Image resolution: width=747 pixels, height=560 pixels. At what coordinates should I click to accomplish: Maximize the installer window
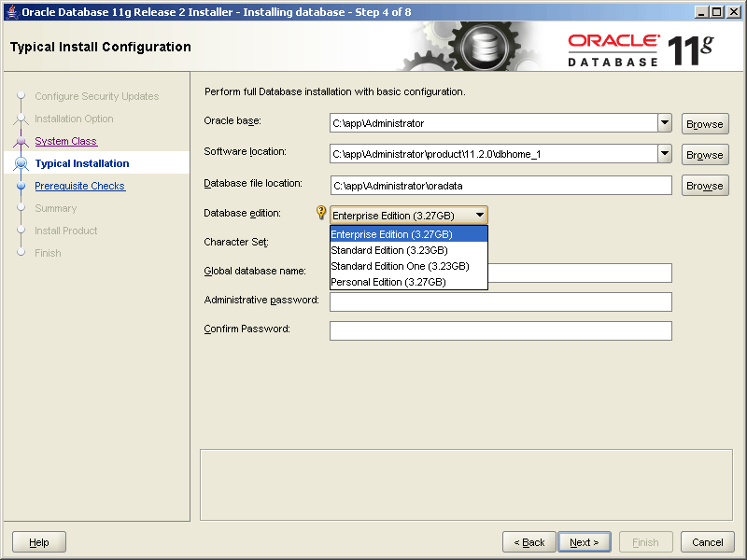coord(717,12)
